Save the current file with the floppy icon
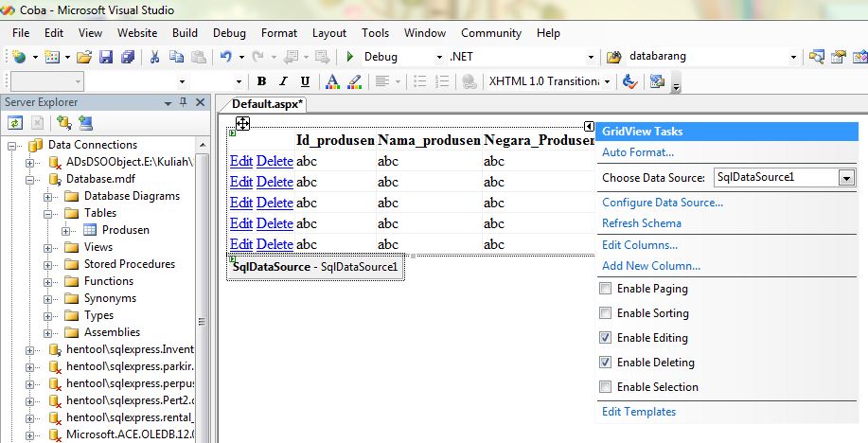The image size is (868, 443). (106, 57)
